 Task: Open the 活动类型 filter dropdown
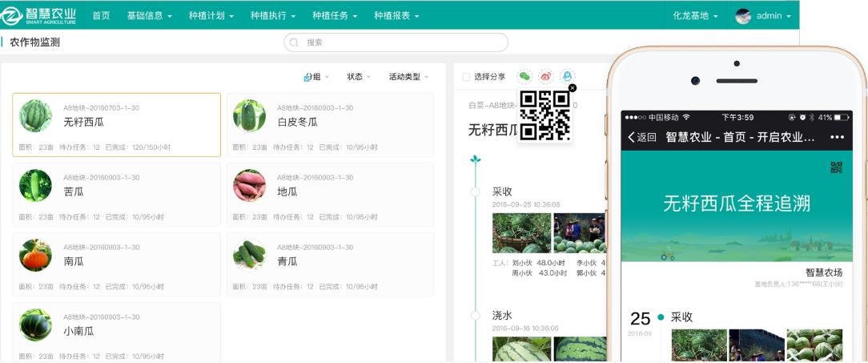[408, 77]
